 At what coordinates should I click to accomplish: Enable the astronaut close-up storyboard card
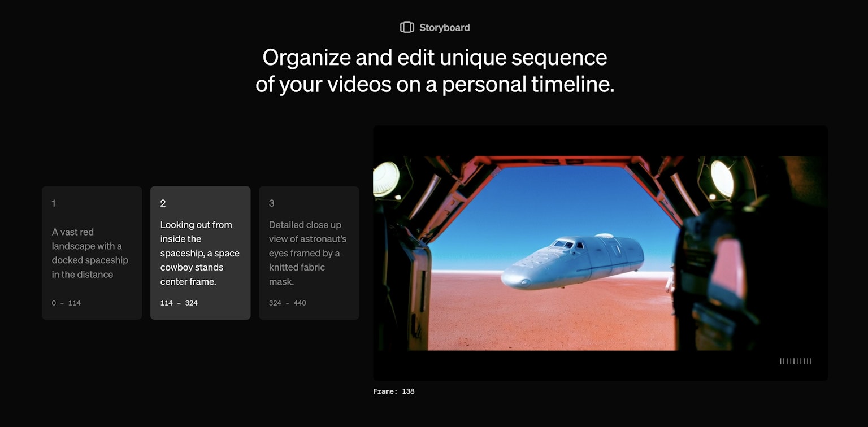click(x=309, y=252)
